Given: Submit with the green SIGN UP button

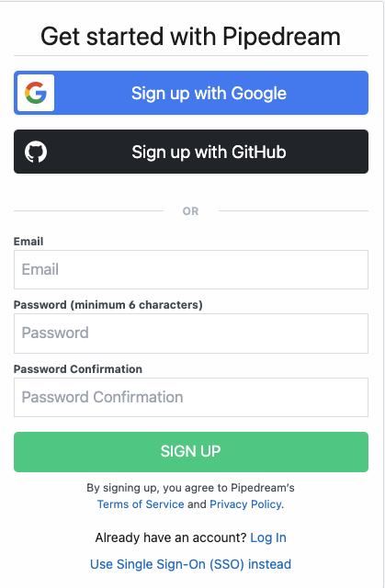Looking at the screenshot, I should tap(191, 451).
